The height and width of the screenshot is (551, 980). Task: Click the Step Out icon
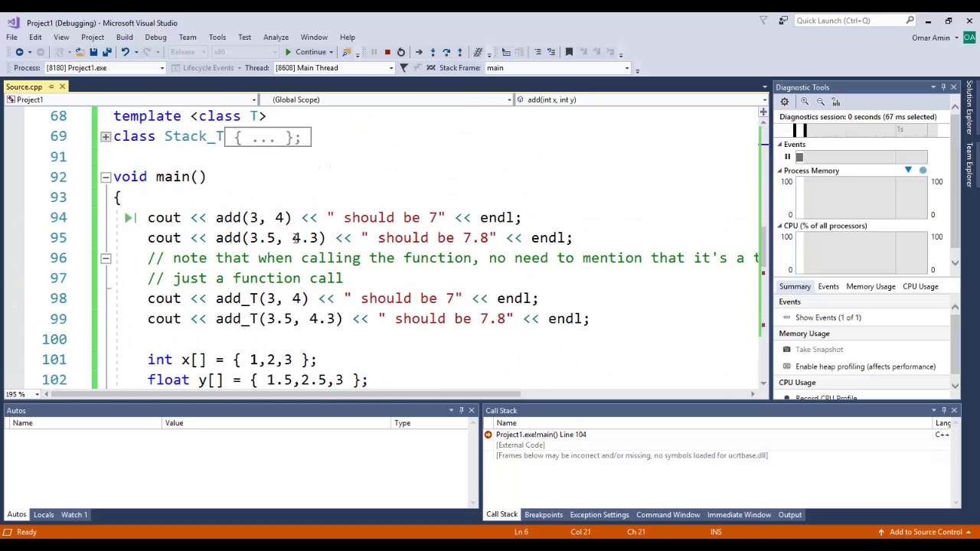click(x=459, y=52)
